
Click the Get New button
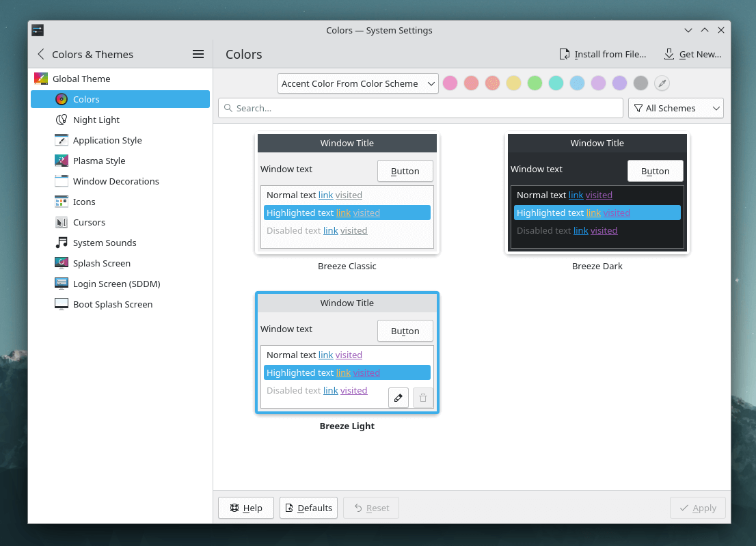click(x=693, y=54)
